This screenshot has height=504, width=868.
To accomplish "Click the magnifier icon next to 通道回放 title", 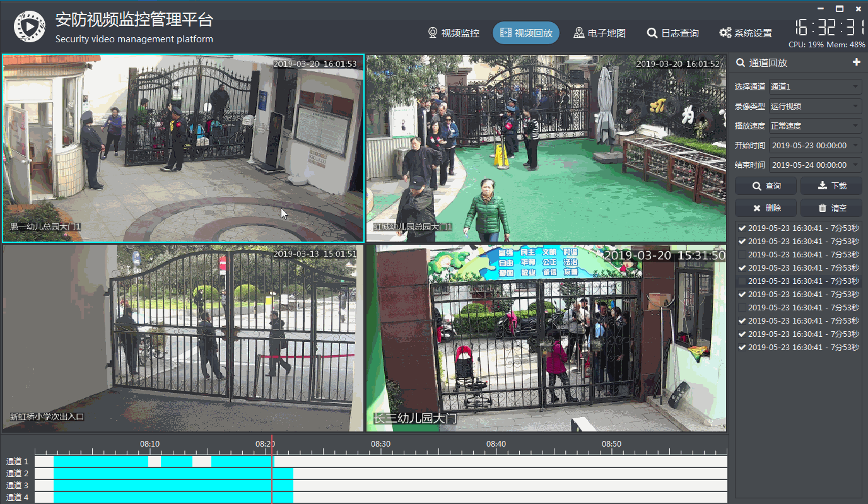I will pos(740,62).
